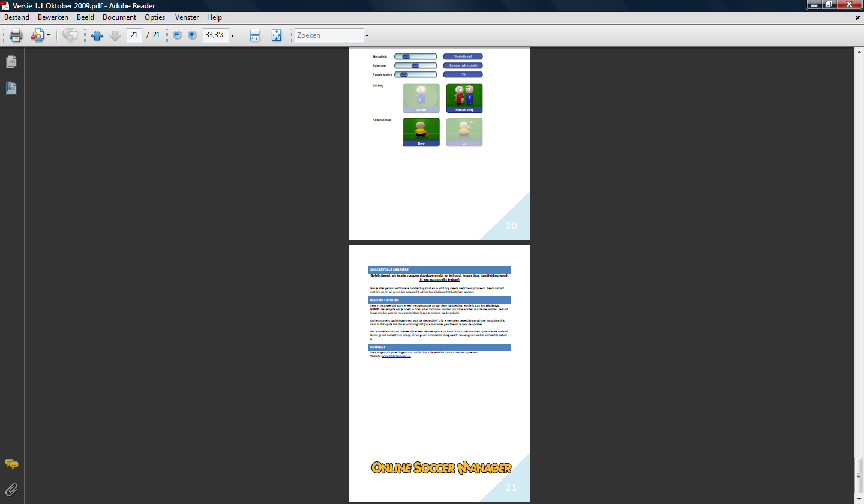Open the Beeld menu

tap(85, 17)
